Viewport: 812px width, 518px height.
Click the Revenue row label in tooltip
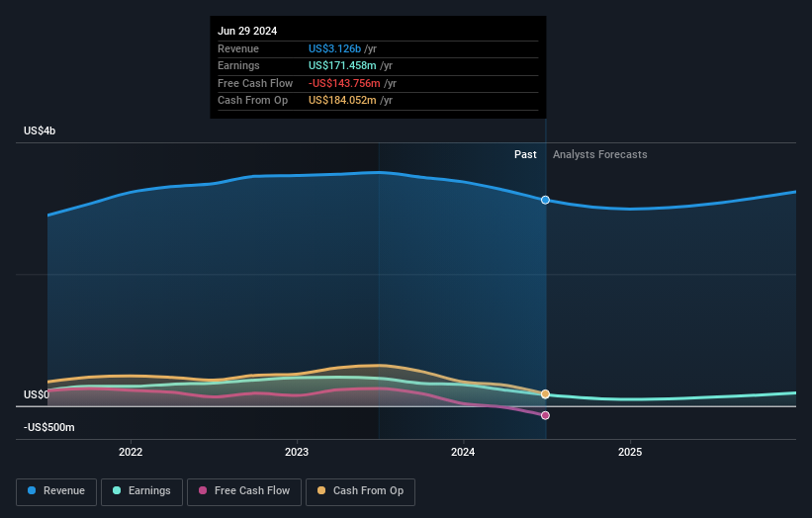[238, 48]
